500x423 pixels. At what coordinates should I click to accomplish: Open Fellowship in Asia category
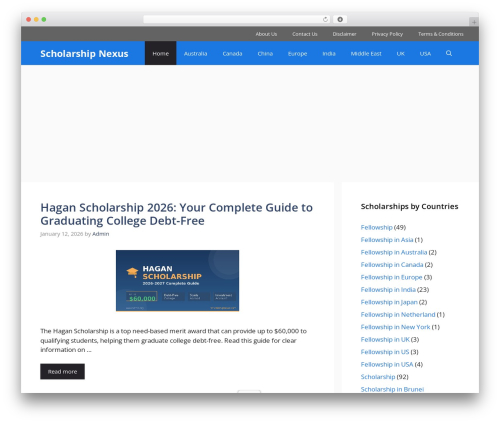point(387,240)
